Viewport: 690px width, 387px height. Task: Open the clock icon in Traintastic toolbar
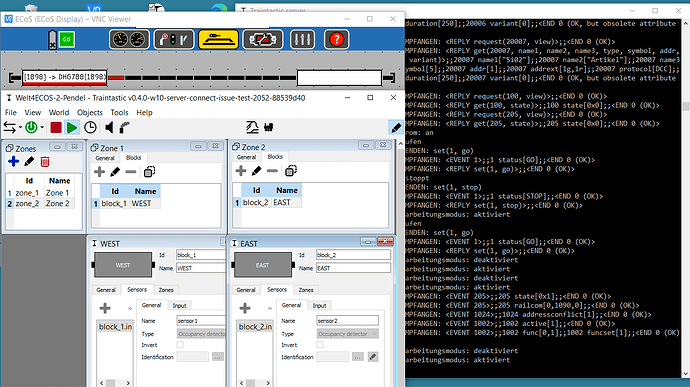[90, 128]
